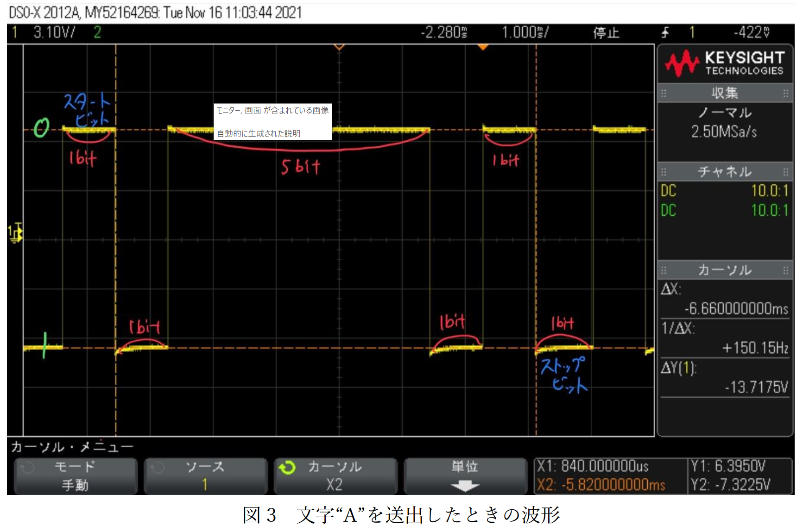Screen dimensions: 803x532
Task: Click the ΔY(1) value -13.7175V
Action: (x=756, y=387)
